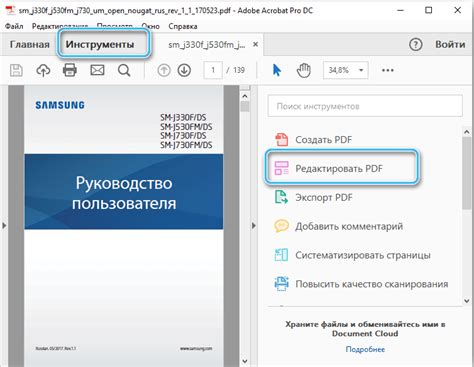Print the document with printer icon
Viewport: 474px width, 367px height.
click(x=70, y=70)
